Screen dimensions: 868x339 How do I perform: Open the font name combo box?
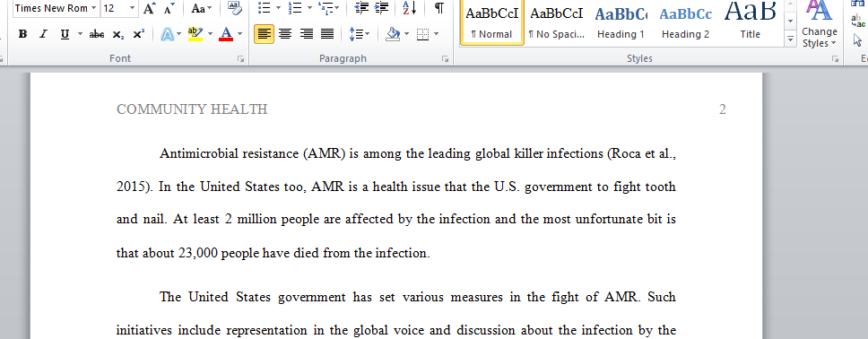[56, 8]
